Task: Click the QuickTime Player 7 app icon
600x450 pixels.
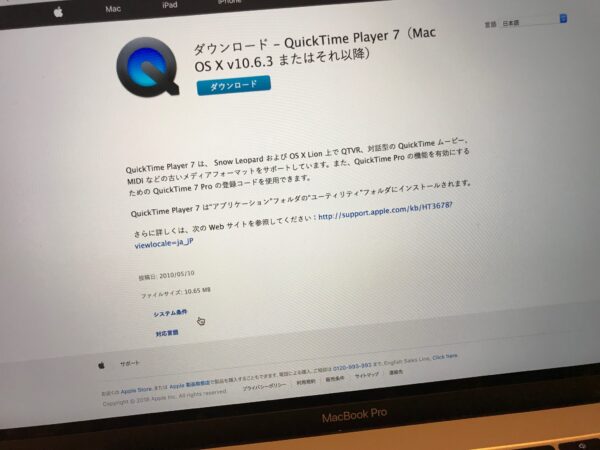Action: click(x=148, y=67)
